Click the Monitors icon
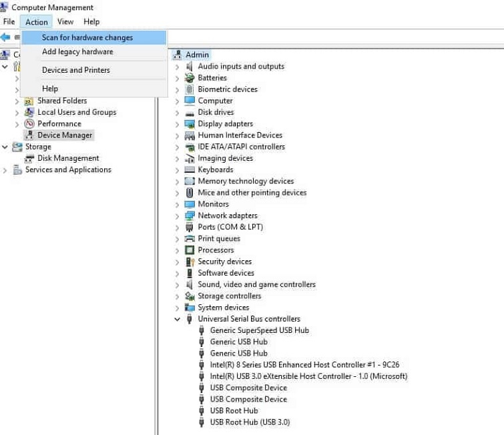This screenshot has height=435, width=504. tap(190, 204)
